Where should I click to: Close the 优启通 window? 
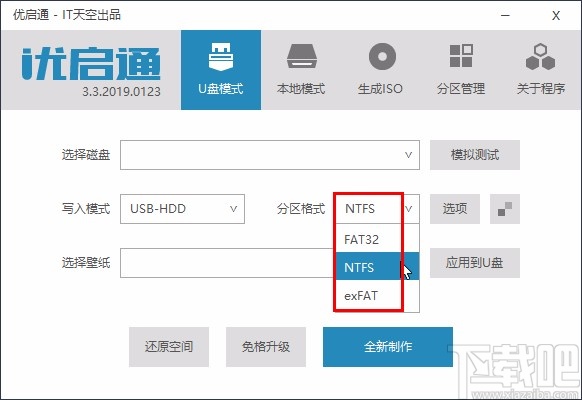(x=556, y=15)
